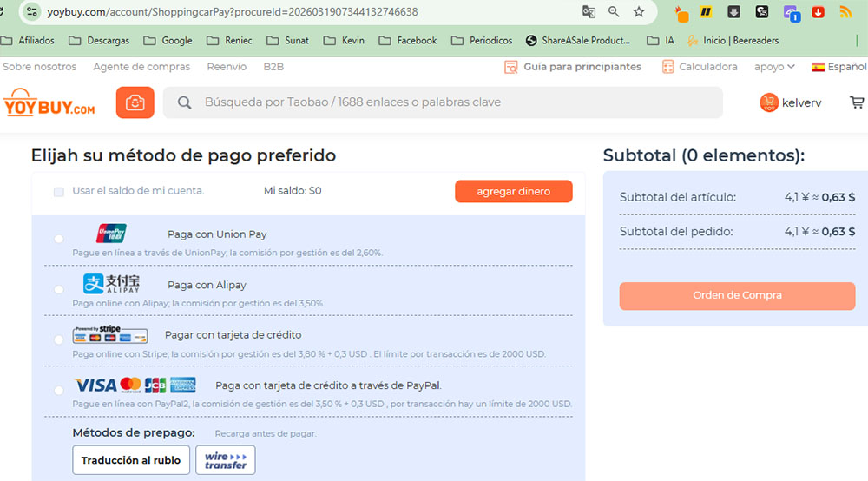Click the 'Orden de Compra' button
This screenshot has width=868, height=481.
(737, 295)
